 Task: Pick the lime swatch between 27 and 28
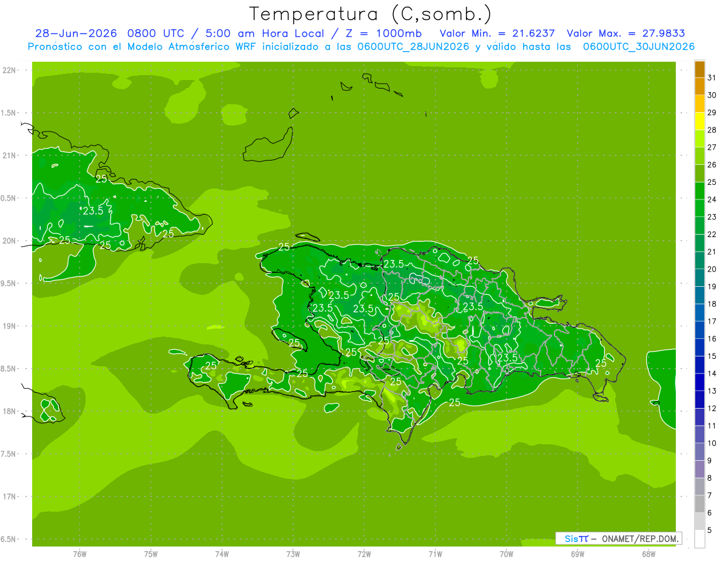(x=699, y=138)
